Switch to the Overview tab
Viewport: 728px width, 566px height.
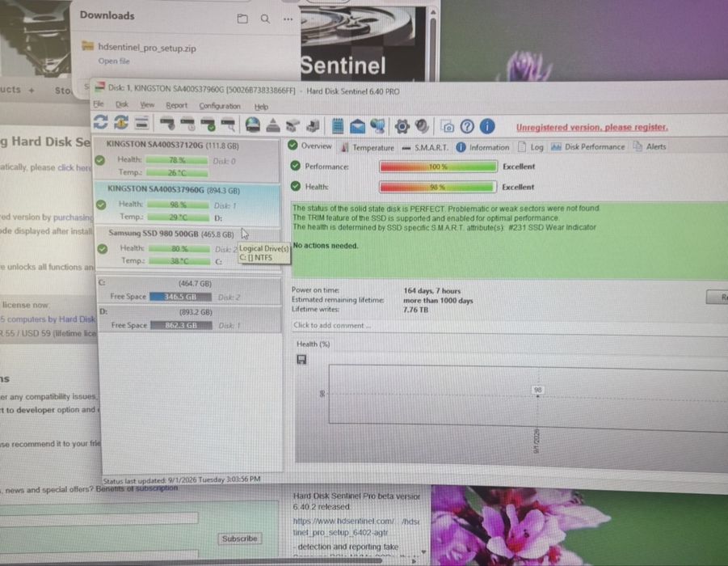tap(309, 146)
